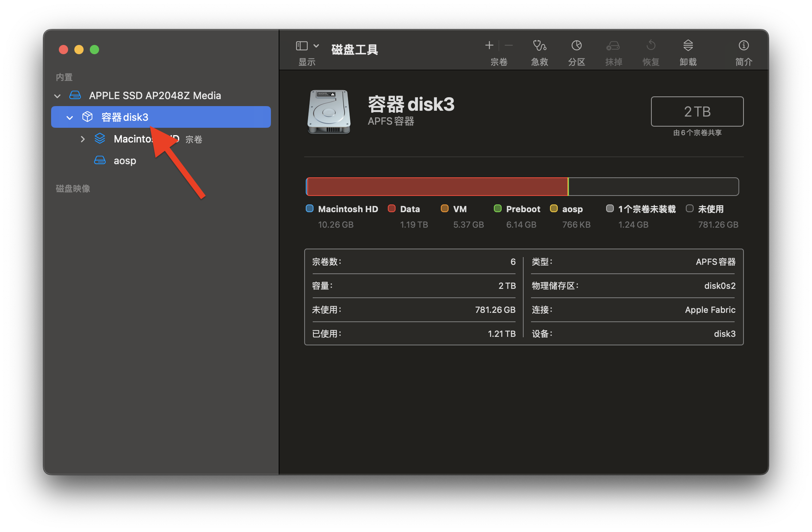Viewport: 812px width, 532px height.
Task: Click the 简介 toolbar label
Action: [743, 62]
